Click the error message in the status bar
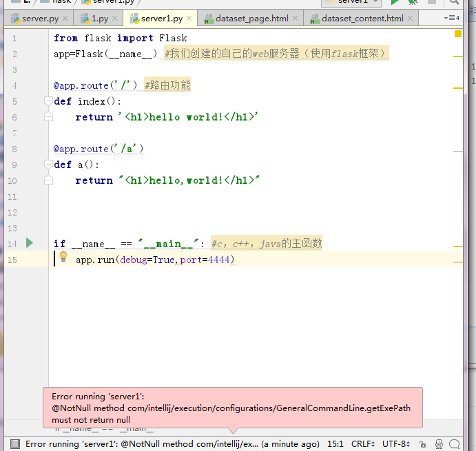 coord(172,444)
